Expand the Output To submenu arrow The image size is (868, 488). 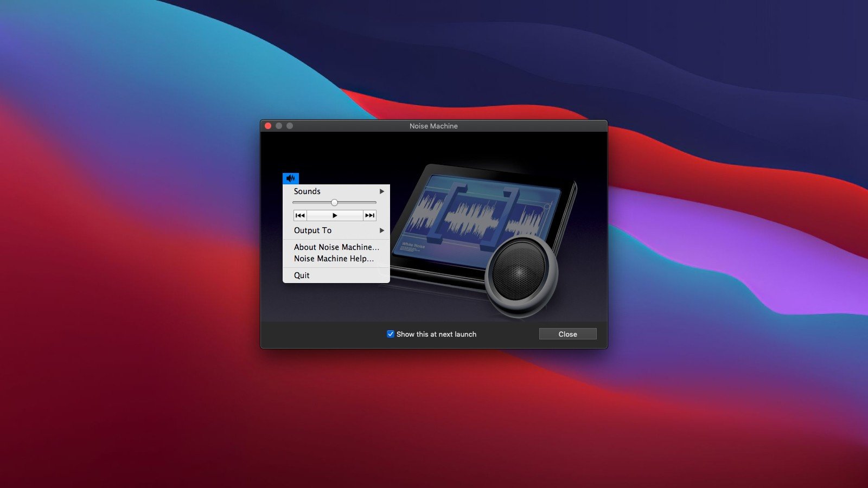point(382,230)
